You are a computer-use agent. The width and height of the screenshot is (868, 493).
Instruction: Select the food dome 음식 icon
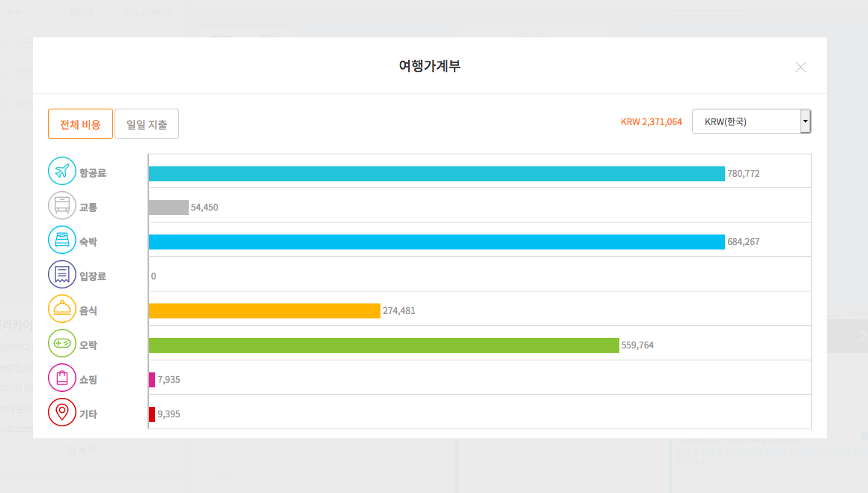pos(62,309)
